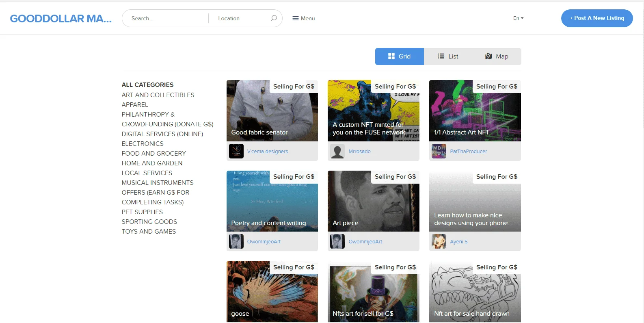Open the Menu navigation item
This screenshot has width=644, height=323.
[304, 18]
